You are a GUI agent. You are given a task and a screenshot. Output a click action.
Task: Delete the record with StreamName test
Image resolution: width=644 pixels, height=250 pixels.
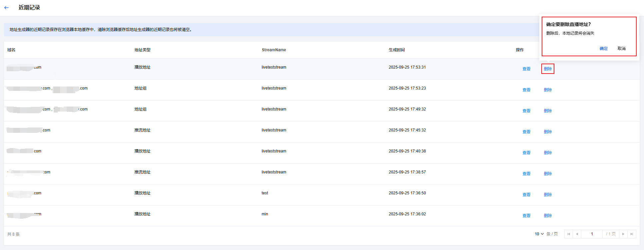(x=548, y=195)
